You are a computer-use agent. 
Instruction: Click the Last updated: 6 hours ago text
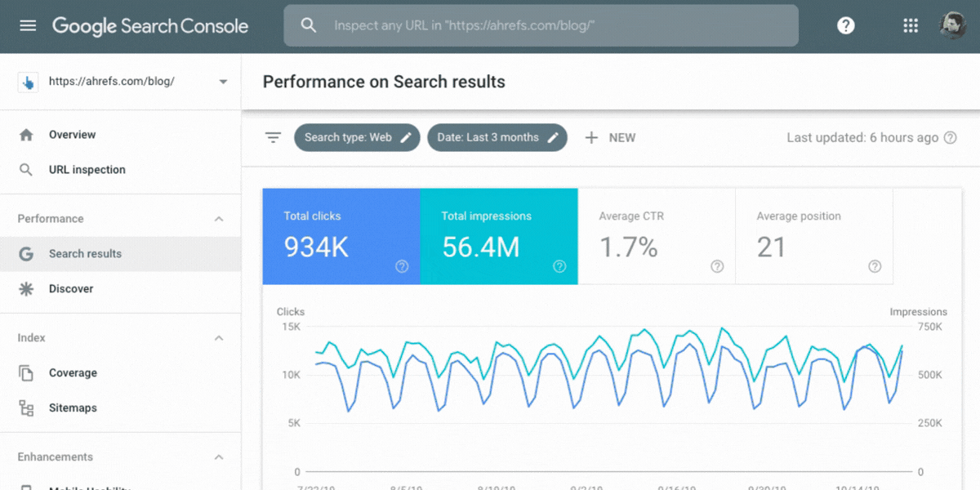862,137
